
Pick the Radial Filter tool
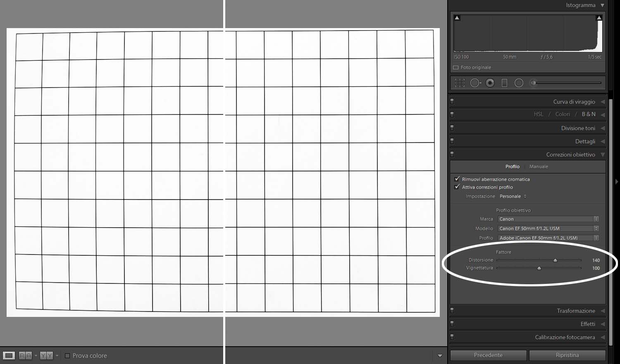[x=519, y=83]
